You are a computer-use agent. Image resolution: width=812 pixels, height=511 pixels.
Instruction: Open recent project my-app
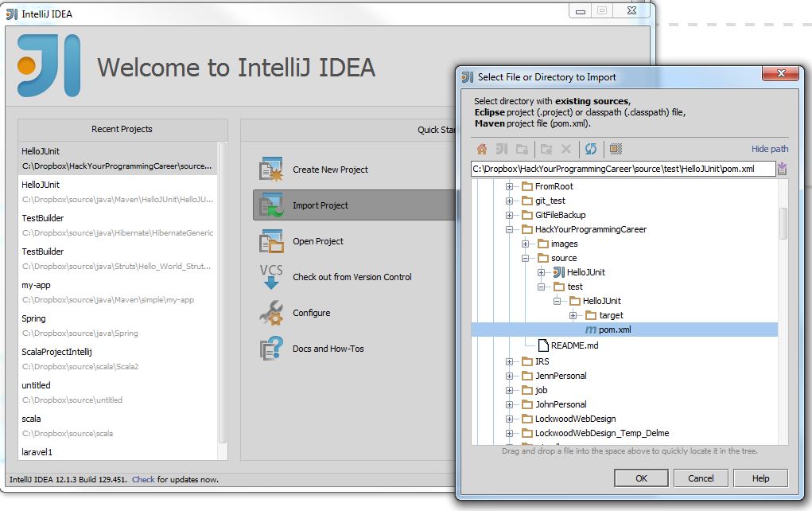(x=118, y=292)
